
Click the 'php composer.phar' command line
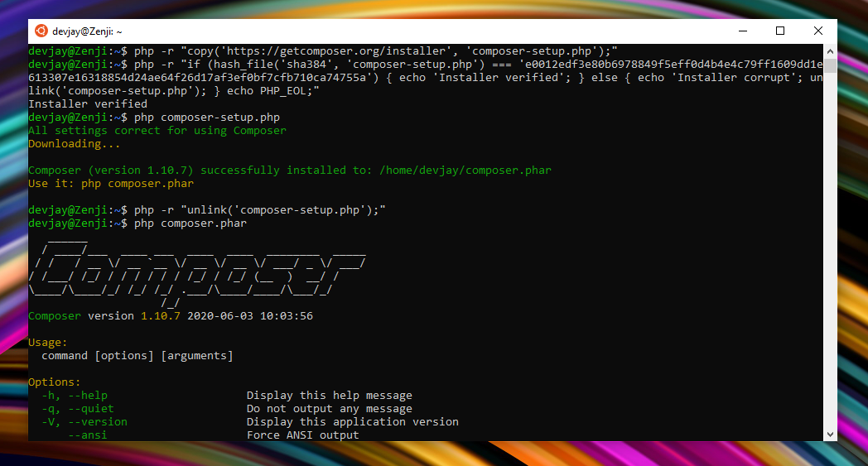[190, 223]
